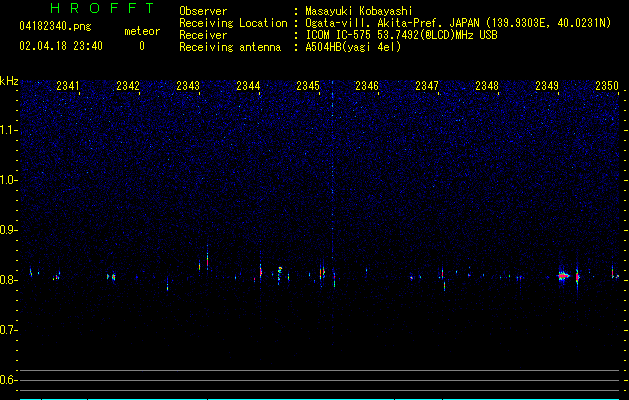Viewport: 629px width, 400px height.
Task: Click the meteor count label
Action: (x=142, y=31)
